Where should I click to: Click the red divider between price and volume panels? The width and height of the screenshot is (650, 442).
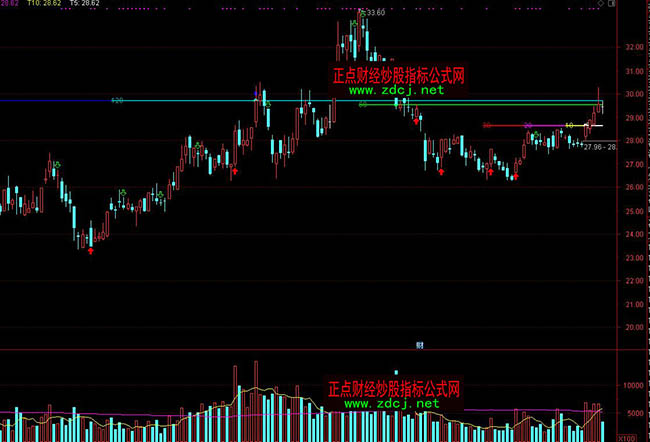[300, 350]
